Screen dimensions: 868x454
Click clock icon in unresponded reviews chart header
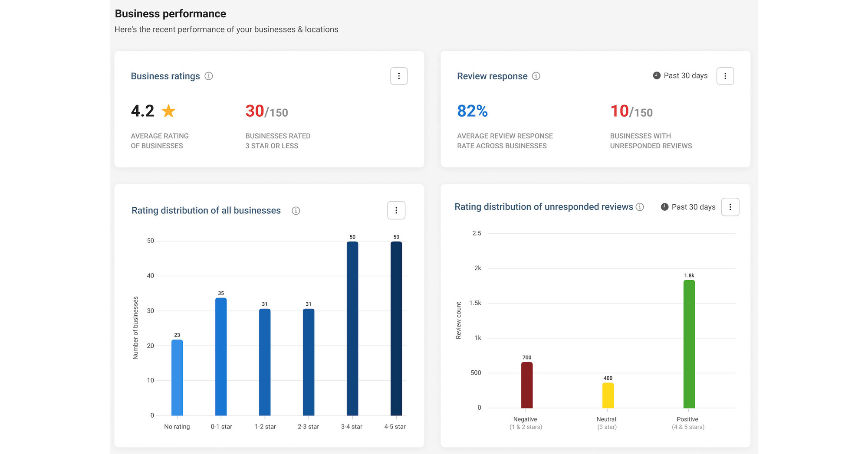coord(664,207)
